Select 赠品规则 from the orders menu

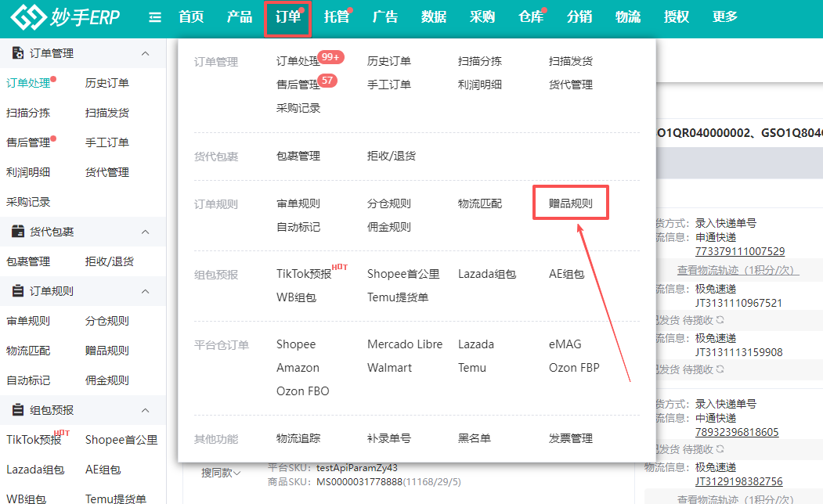(569, 202)
